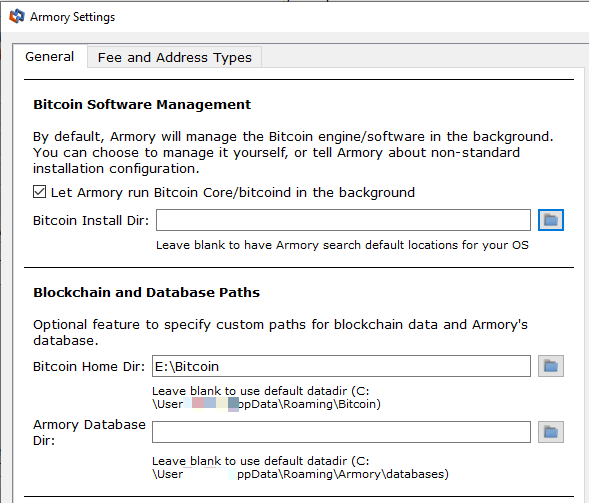This screenshot has width=589, height=503.
Task: Click the Bitcoin Home Dir field containing E:\Bitcoin
Action: tap(341, 366)
